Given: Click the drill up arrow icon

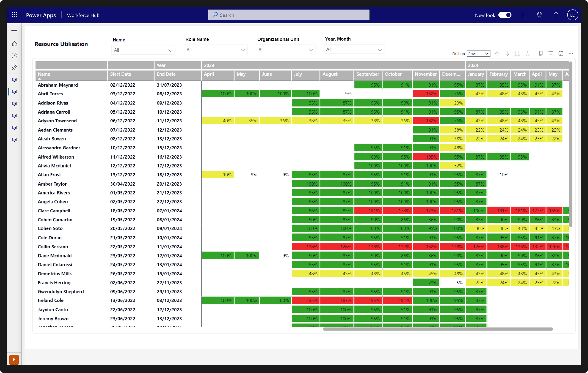Looking at the screenshot, I should pyautogui.click(x=497, y=54).
